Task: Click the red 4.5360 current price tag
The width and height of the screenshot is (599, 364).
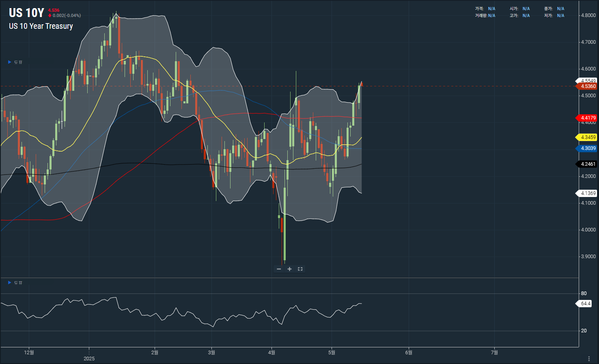Action: tap(588, 86)
